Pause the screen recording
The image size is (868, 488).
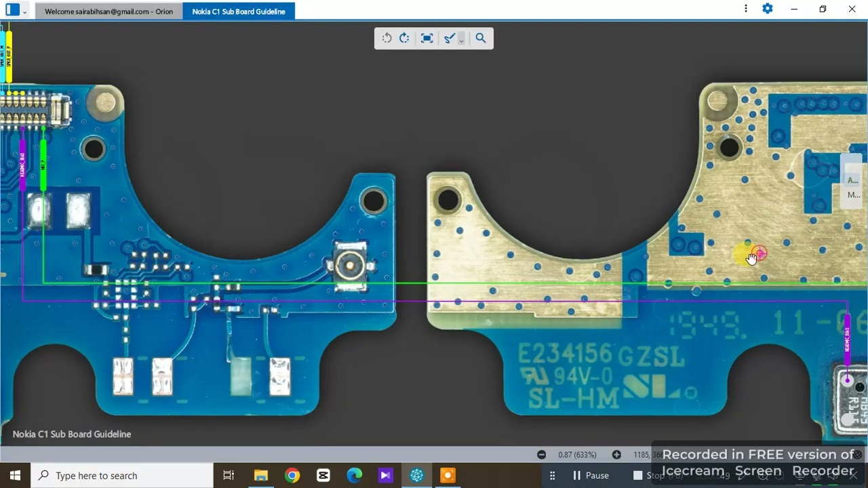click(x=591, y=475)
